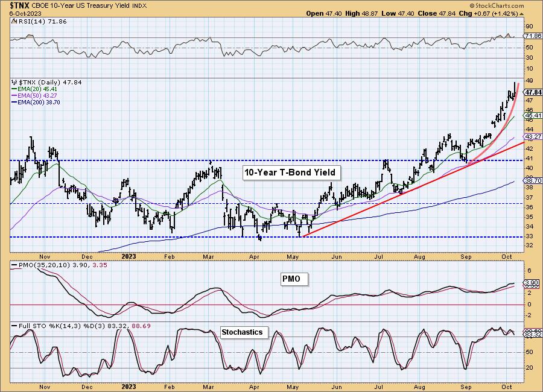
Task: Click the 2023 year label under price panel
Action: 129,256
